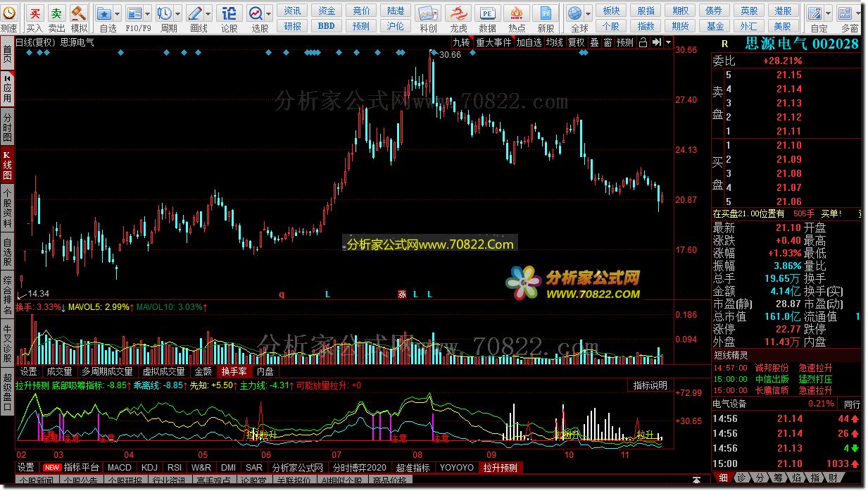Expand dropdown arrow next to 周期 icon
The height and width of the screenshot is (491, 868).
tap(177, 13)
